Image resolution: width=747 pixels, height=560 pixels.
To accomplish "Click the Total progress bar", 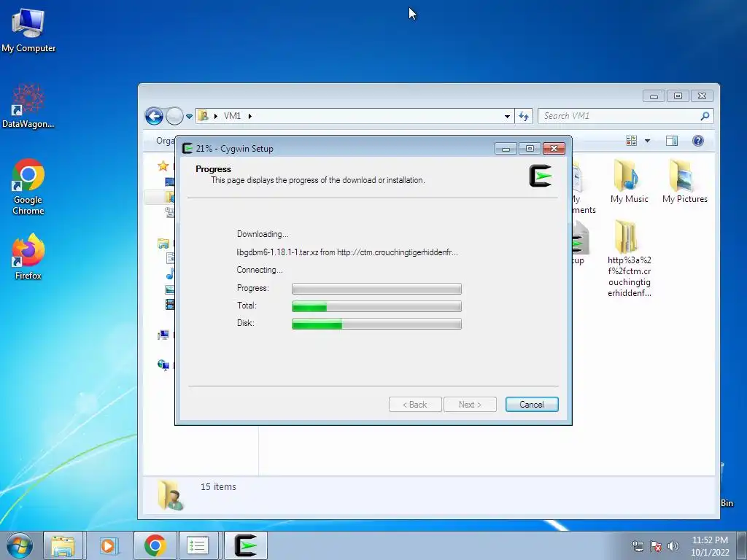I will click(376, 306).
